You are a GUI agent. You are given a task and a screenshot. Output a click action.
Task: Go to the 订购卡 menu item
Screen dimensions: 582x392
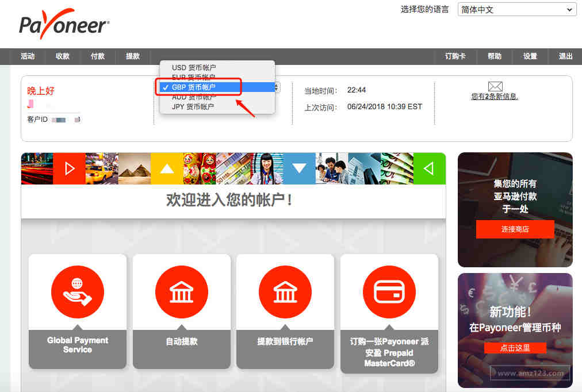[455, 56]
